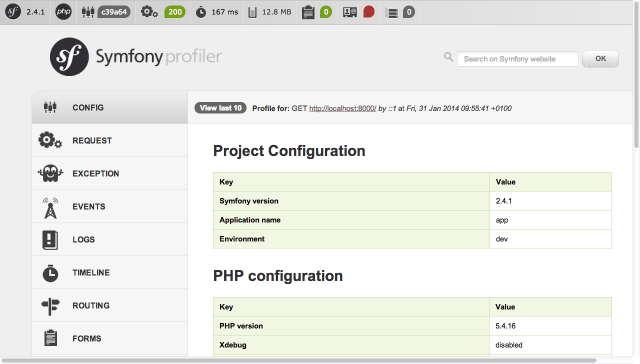Open the FORMS panel in sidebar

coord(110,338)
